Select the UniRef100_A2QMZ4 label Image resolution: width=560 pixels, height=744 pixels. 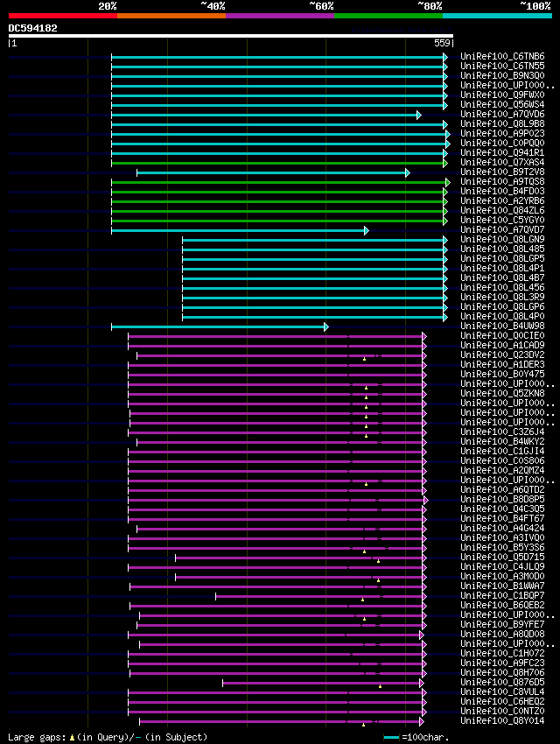click(502, 470)
